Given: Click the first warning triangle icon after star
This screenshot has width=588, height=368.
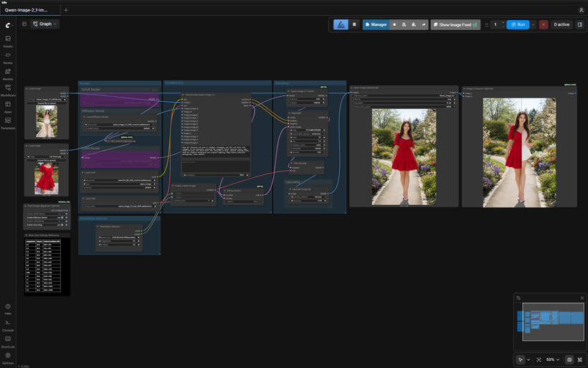Looking at the screenshot, I should tap(404, 24).
